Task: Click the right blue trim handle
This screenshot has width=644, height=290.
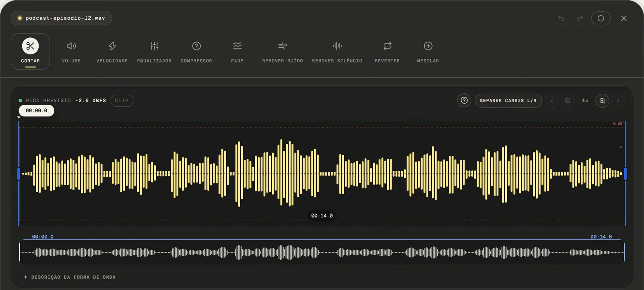Action: [625, 174]
